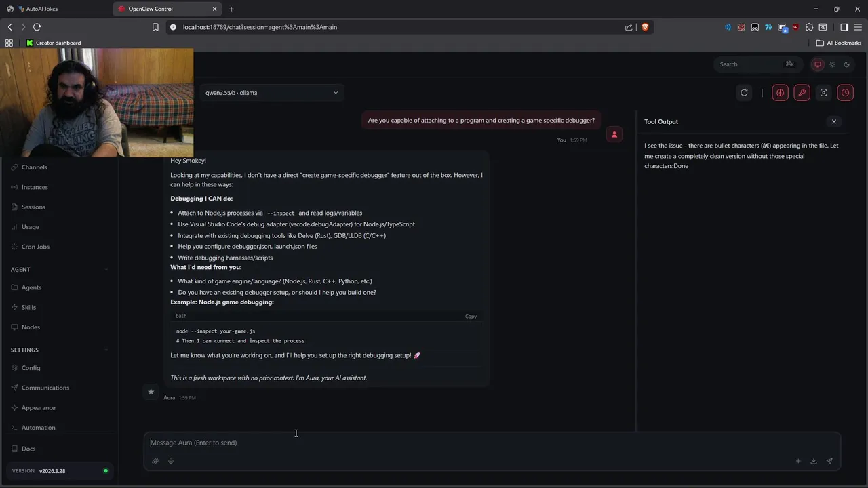Open the qwen3.5:9b model dropdown
Viewport: 868px width, 488px height.
pos(271,93)
